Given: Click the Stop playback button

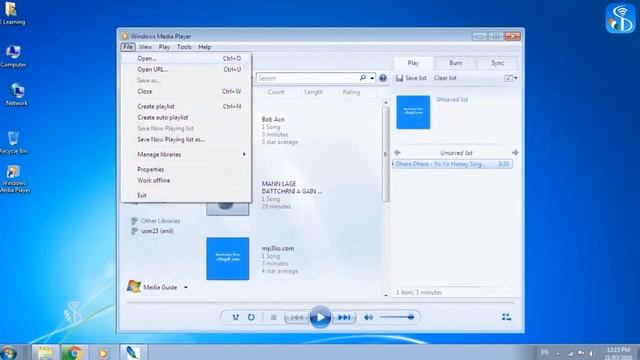Looking at the screenshot, I should pos(273,317).
